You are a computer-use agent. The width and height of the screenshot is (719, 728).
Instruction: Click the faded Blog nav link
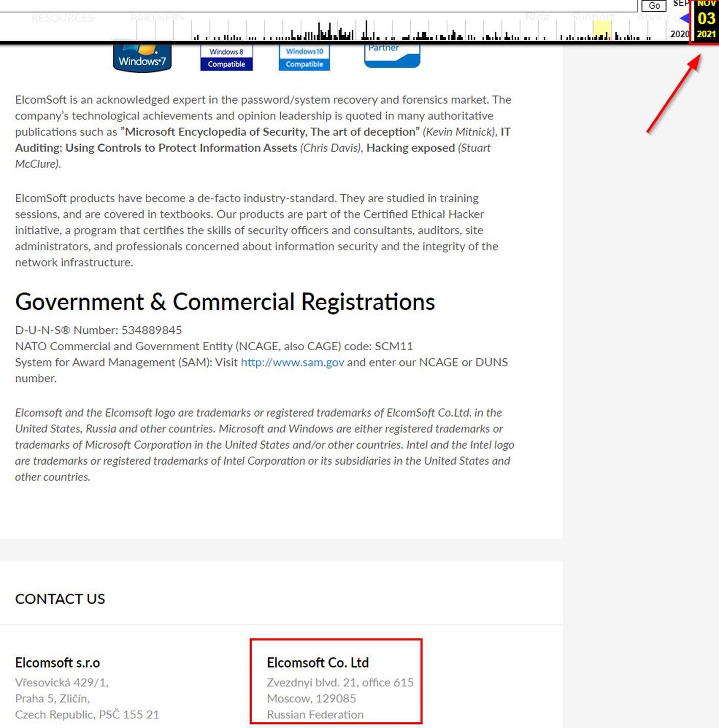pyautogui.click(x=537, y=18)
